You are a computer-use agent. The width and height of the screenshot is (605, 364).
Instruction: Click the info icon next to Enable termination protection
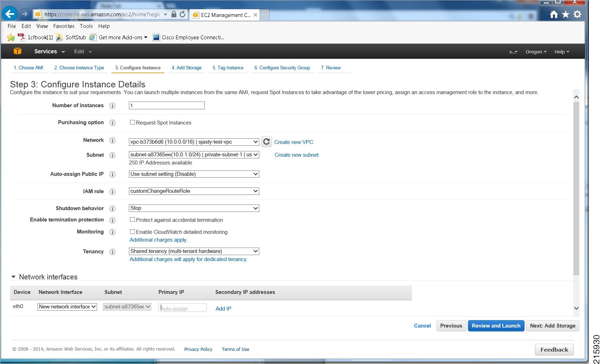(112, 220)
